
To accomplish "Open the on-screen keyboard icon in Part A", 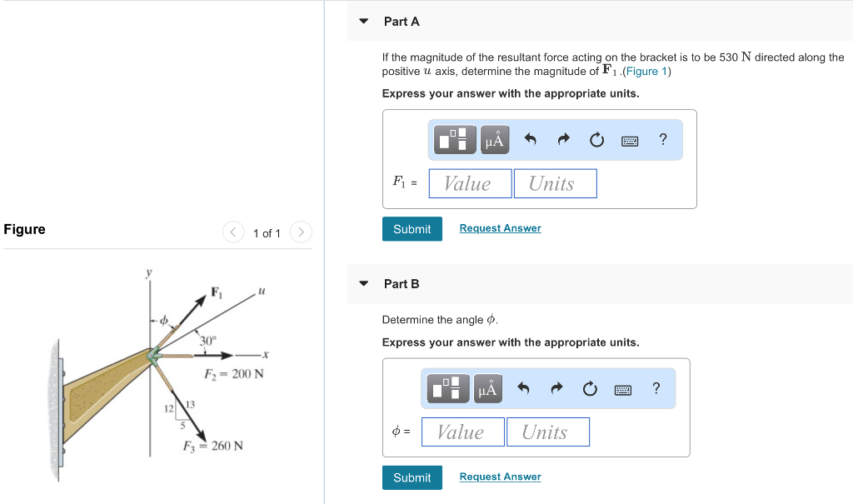I will click(629, 140).
